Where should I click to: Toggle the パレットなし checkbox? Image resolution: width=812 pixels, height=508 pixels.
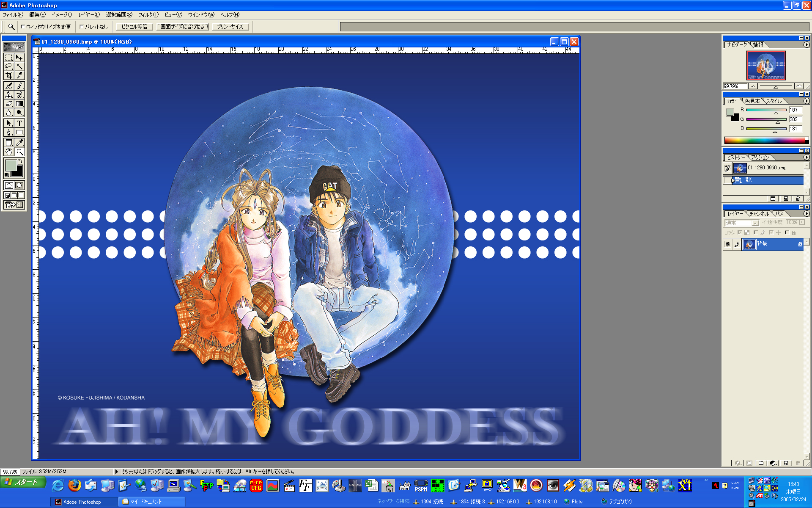click(x=82, y=27)
